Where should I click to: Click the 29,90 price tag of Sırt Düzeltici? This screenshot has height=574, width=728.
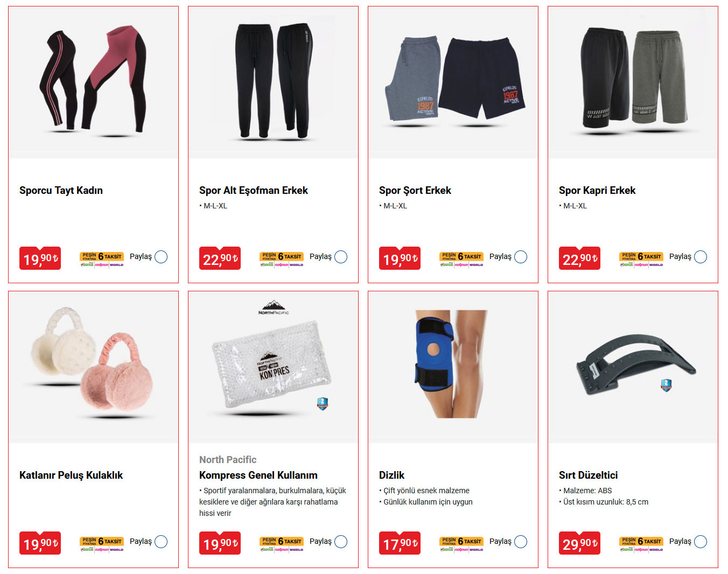tap(579, 543)
